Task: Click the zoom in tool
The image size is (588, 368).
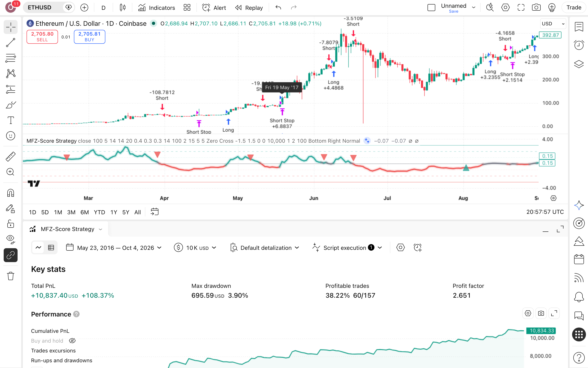Action: point(10,172)
